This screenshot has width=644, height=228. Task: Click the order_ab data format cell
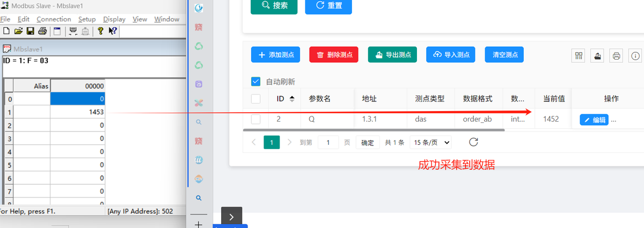(x=477, y=119)
